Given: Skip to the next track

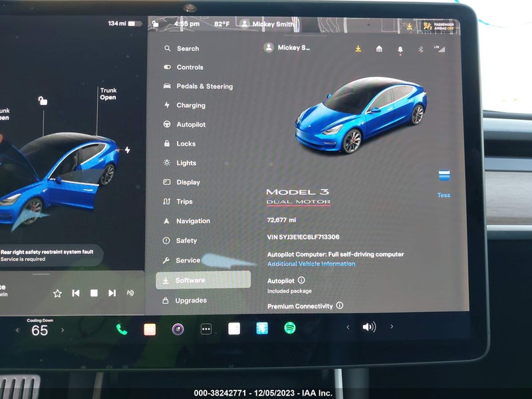Looking at the screenshot, I should click(x=112, y=293).
